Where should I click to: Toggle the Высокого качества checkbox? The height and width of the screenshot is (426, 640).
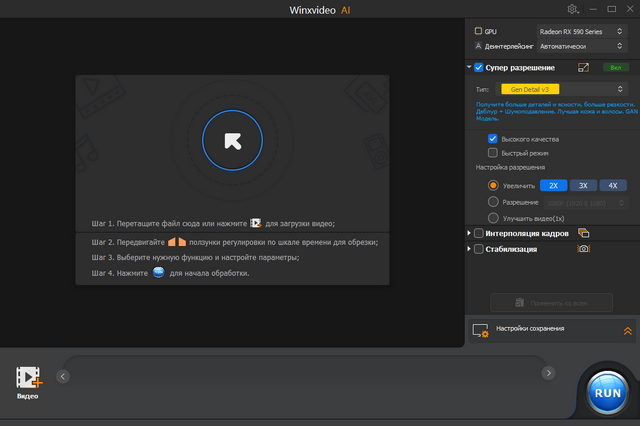click(x=493, y=139)
